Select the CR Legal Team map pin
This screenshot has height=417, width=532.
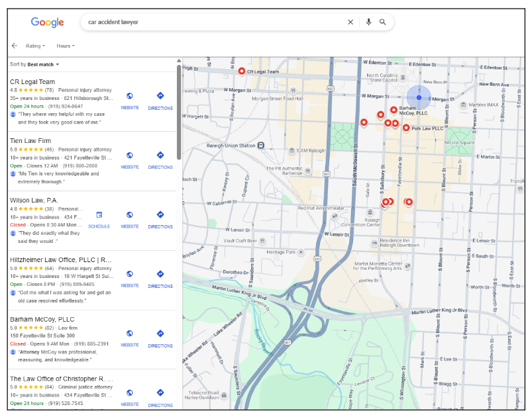pos(242,71)
